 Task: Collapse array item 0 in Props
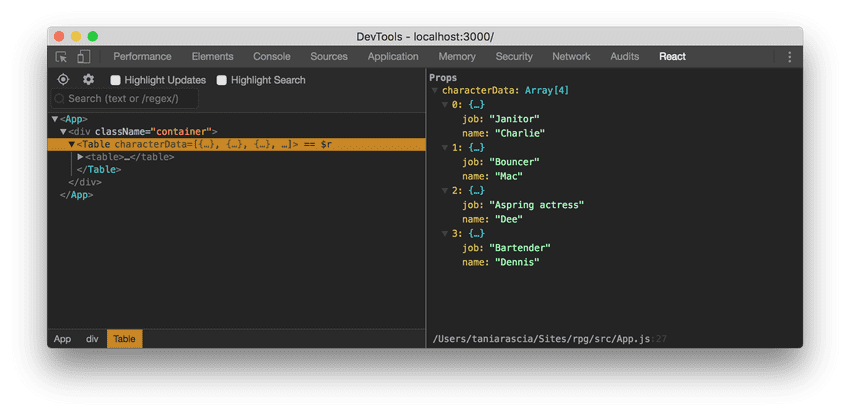[445, 105]
